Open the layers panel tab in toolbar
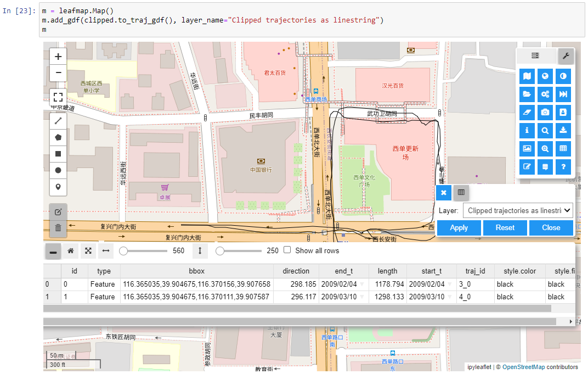The image size is (588, 374). click(535, 56)
